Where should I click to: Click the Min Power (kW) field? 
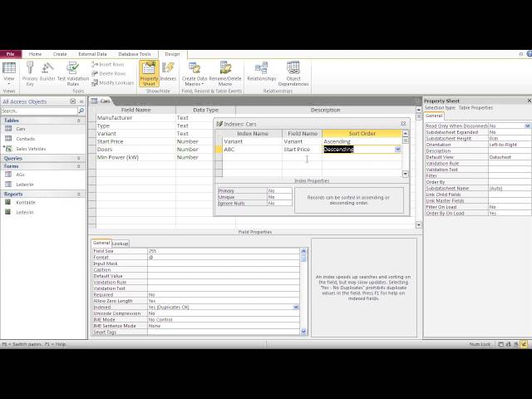[x=135, y=157]
